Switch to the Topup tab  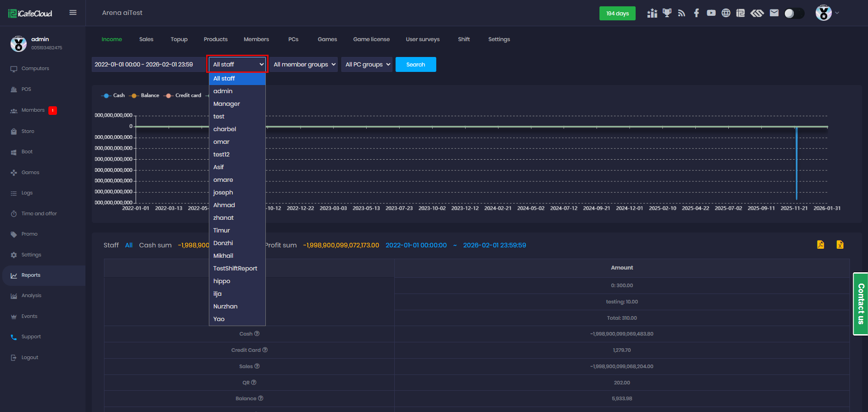tap(179, 39)
